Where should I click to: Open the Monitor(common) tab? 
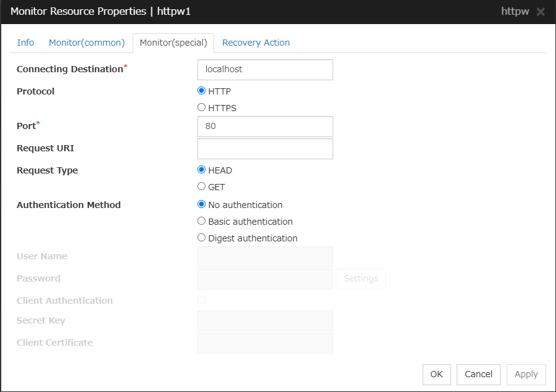(87, 43)
